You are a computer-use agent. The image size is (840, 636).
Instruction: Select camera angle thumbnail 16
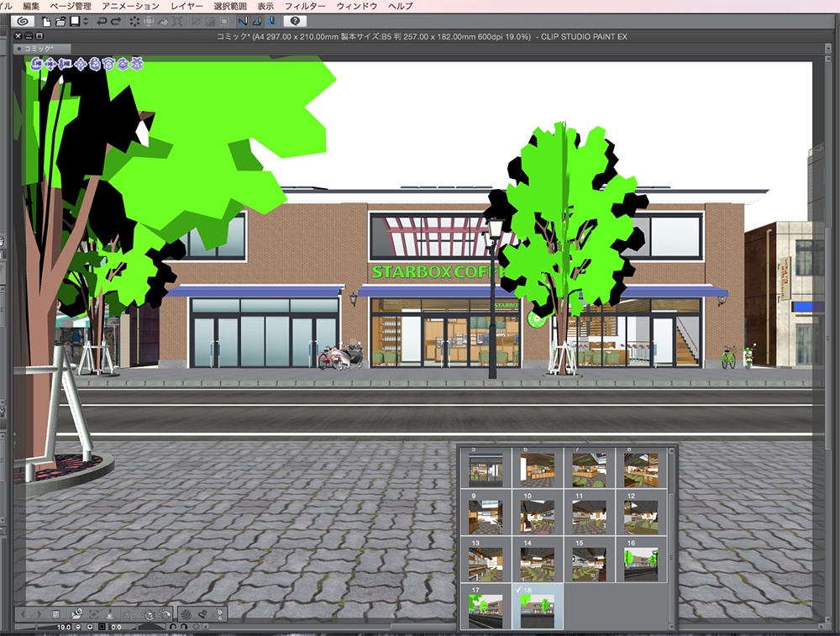tap(641, 560)
